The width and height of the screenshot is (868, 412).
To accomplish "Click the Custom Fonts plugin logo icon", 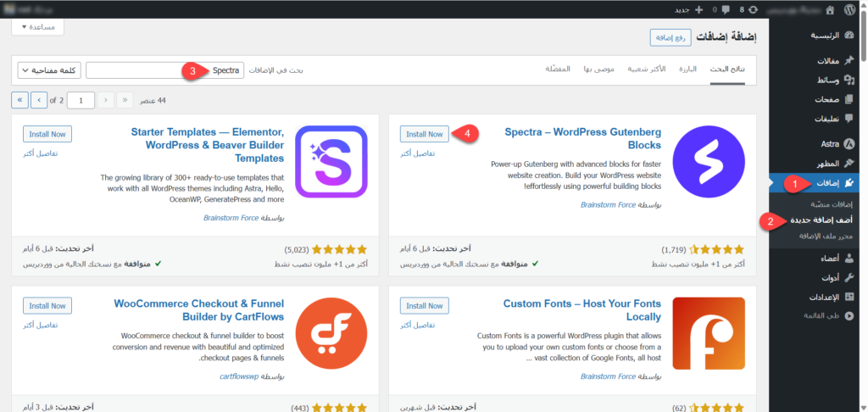I will coord(709,333).
